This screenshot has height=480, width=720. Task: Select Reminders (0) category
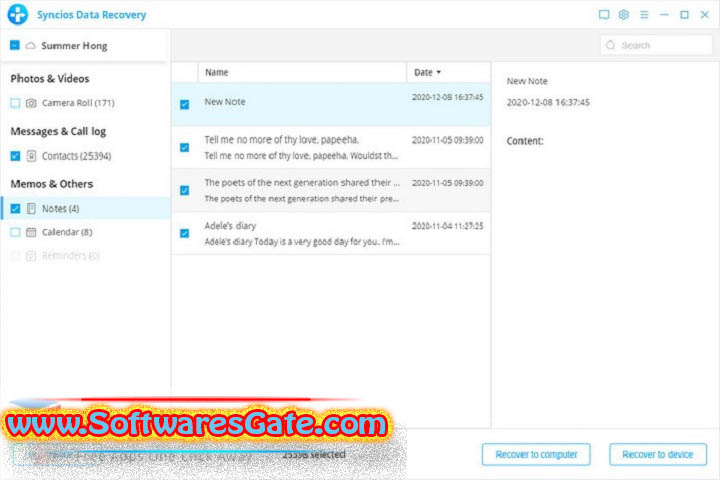(x=71, y=255)
